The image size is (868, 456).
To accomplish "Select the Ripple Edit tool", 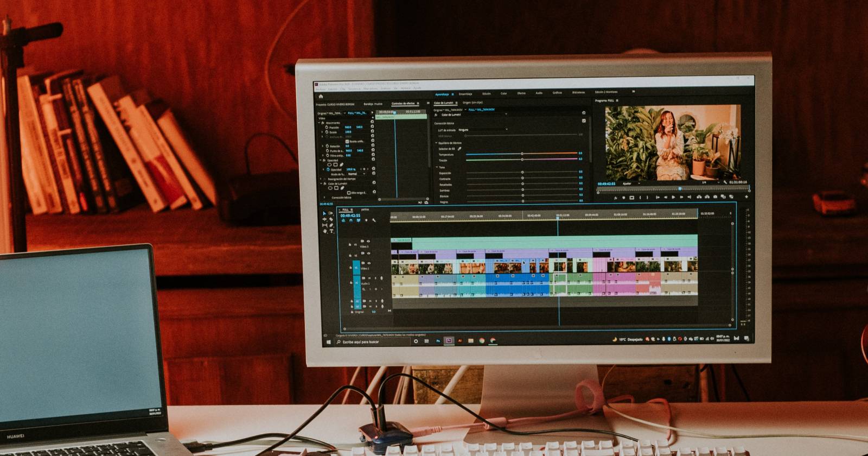I will coord(325,219).
